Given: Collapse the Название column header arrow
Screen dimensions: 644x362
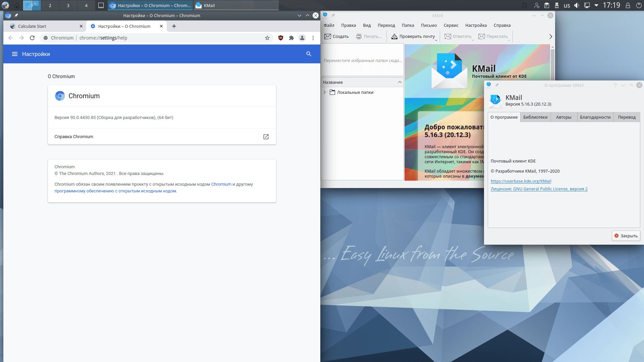Looking at the screenshot, I should point(399,82).
